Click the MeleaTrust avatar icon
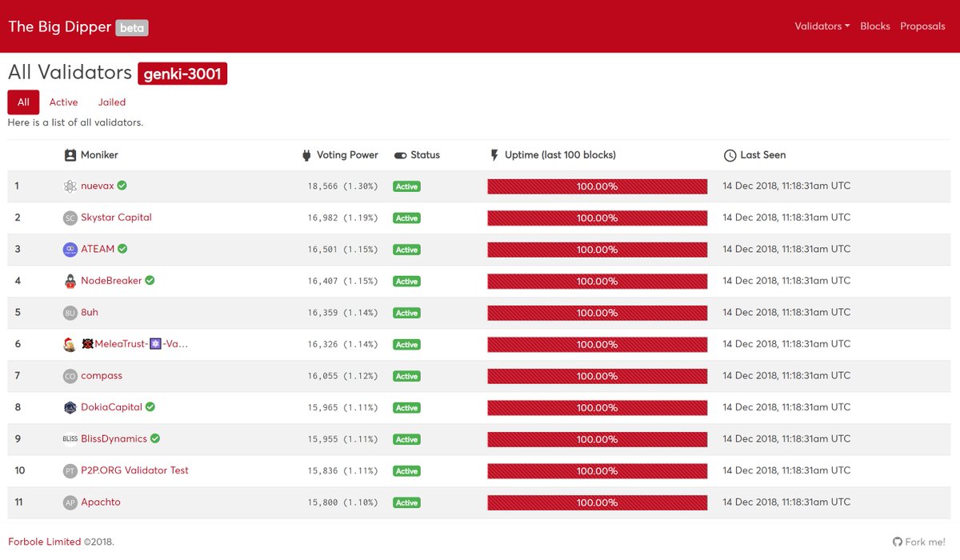Viewport: 960px width, 560px height. 70,344
